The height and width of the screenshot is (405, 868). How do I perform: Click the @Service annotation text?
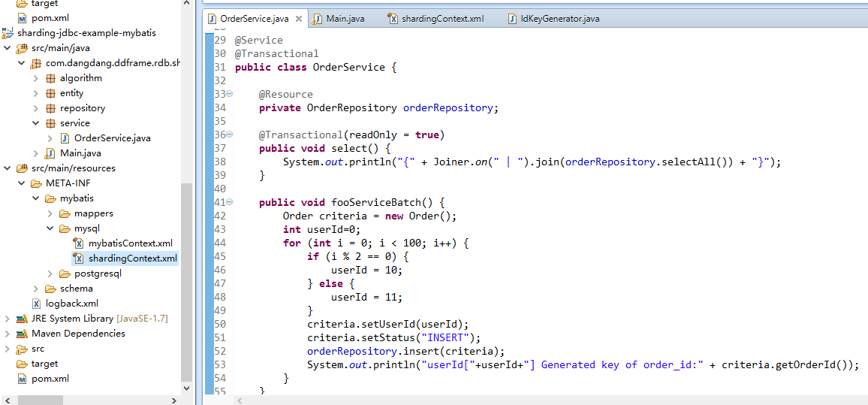(258, 41)
